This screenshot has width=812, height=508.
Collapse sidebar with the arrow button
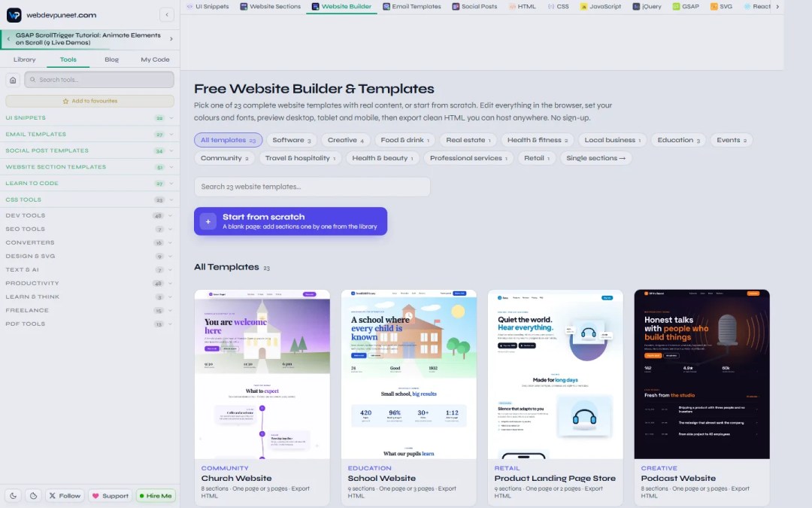[x=167, y=14]
